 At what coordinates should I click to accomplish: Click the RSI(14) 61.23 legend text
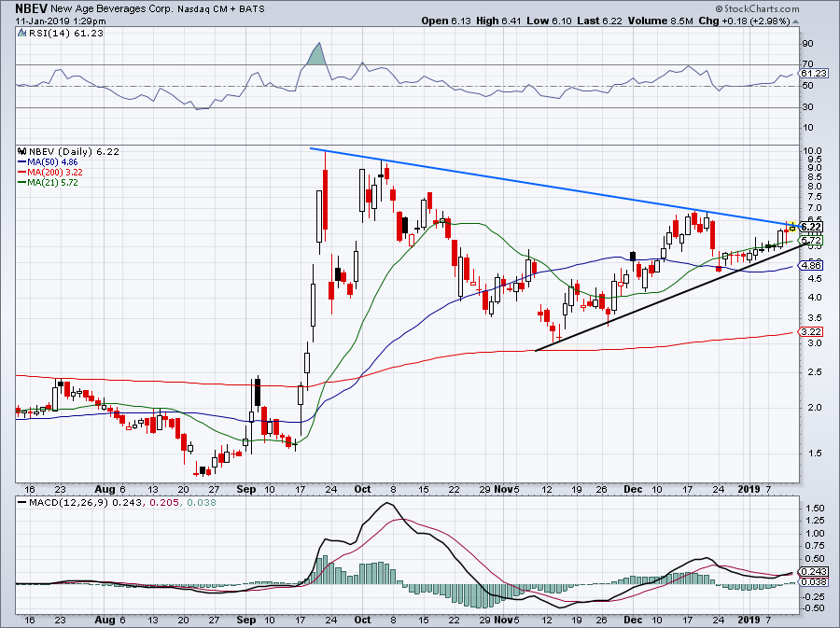(x=65, y=33)
